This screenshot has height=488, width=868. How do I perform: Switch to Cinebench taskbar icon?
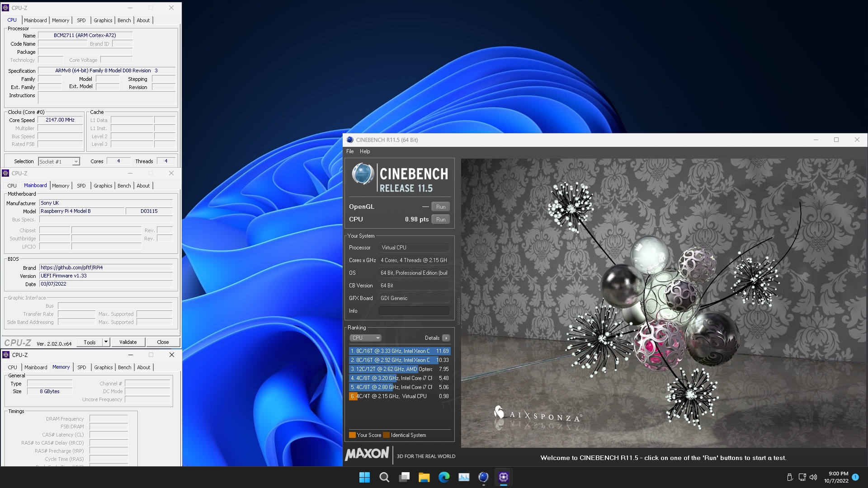pyautogui.click(x=484, y=477)
